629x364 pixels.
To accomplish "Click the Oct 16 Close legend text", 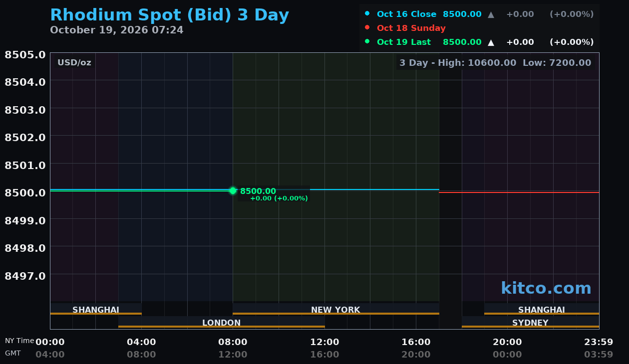I will click(406, 14).
